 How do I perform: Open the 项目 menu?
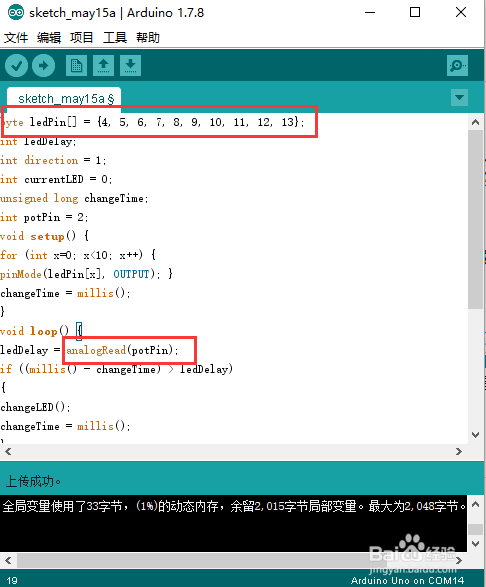point(82,38)
